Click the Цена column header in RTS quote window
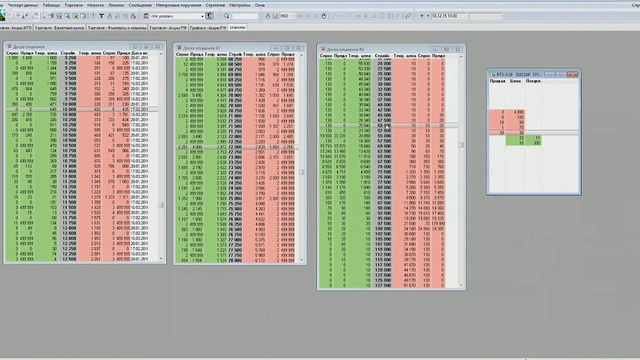The image size is (640, 360). coord(515,81)
